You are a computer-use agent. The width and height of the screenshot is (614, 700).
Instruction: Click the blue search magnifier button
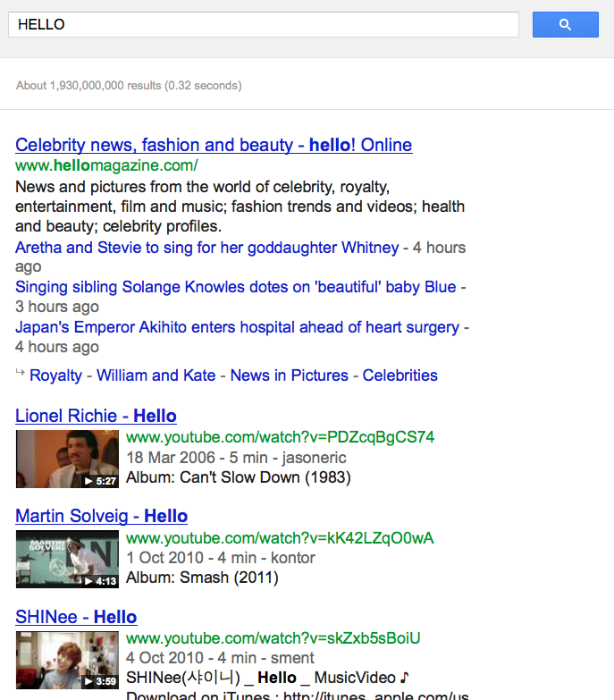click(566, 24)
